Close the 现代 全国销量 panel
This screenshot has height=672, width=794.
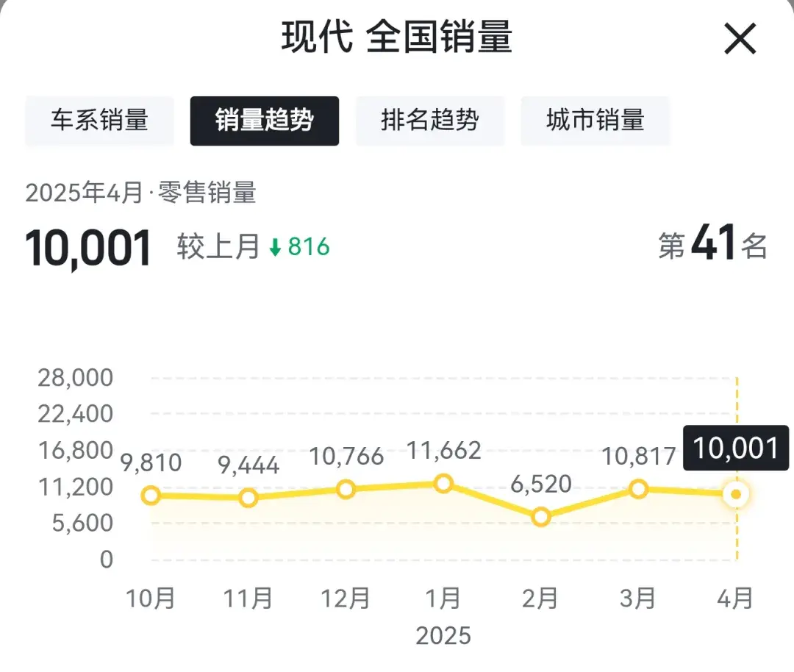pyautogui.click(x=740, y=38)
